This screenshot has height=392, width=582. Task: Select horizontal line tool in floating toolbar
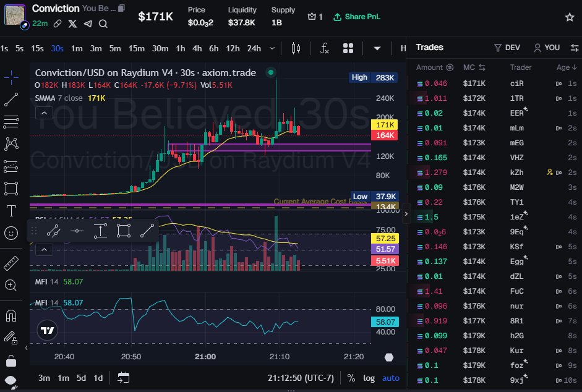tap(77, 231)
